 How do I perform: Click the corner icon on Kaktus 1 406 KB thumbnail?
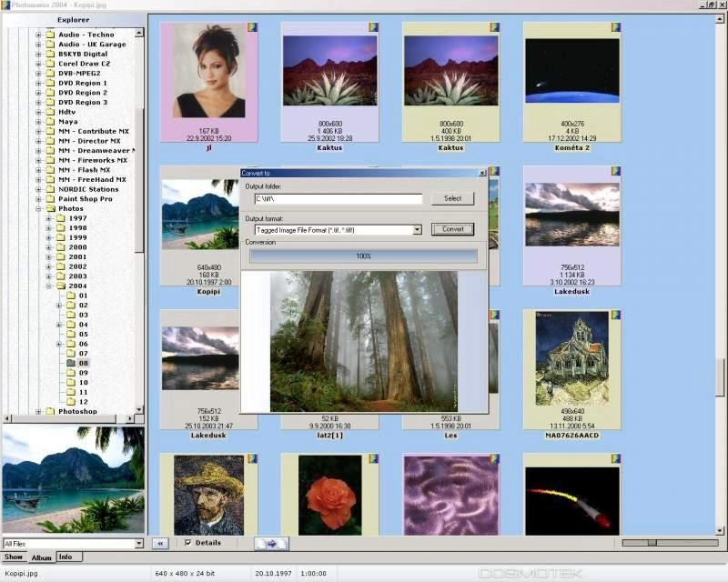pos(373,27)
